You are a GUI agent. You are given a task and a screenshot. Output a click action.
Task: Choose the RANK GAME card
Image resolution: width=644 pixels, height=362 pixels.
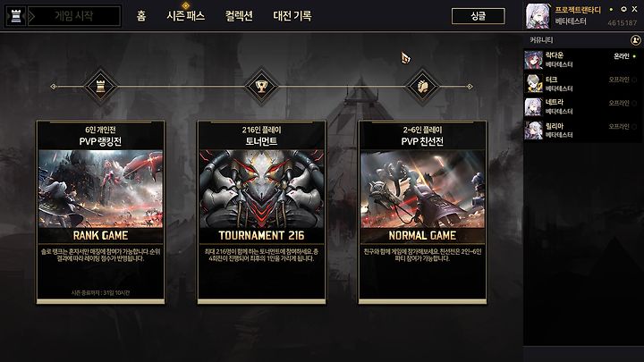click(100, 212)
